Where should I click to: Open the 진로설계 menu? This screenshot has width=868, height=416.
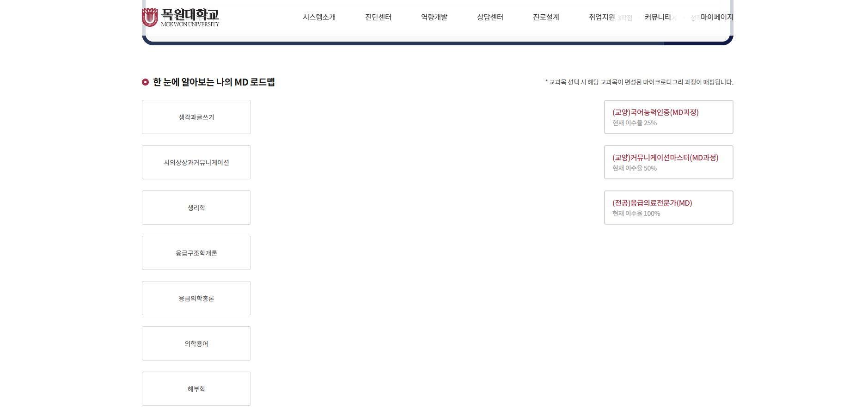tap(546, 17)
